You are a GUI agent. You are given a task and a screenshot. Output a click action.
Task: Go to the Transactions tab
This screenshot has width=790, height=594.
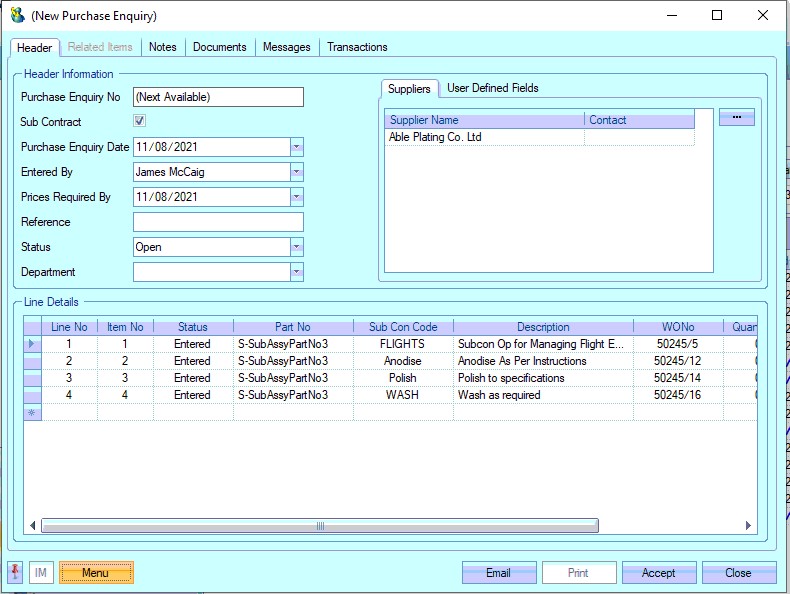357,47
